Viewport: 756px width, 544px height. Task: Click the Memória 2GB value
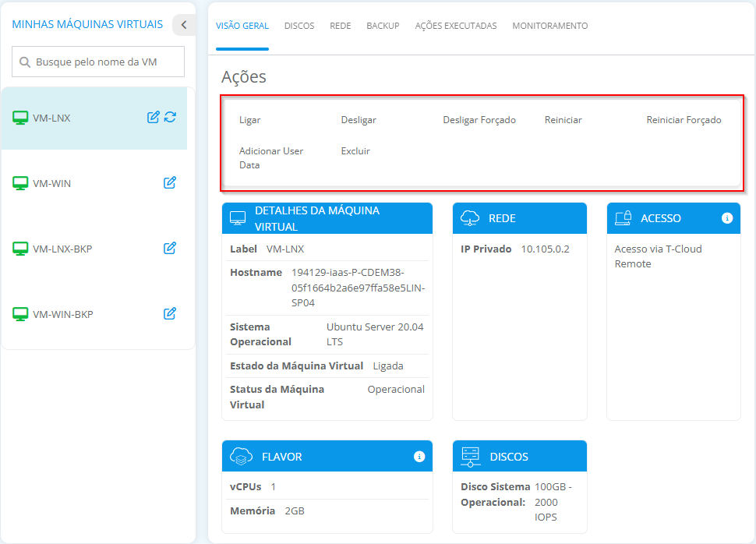coord(295,510)
